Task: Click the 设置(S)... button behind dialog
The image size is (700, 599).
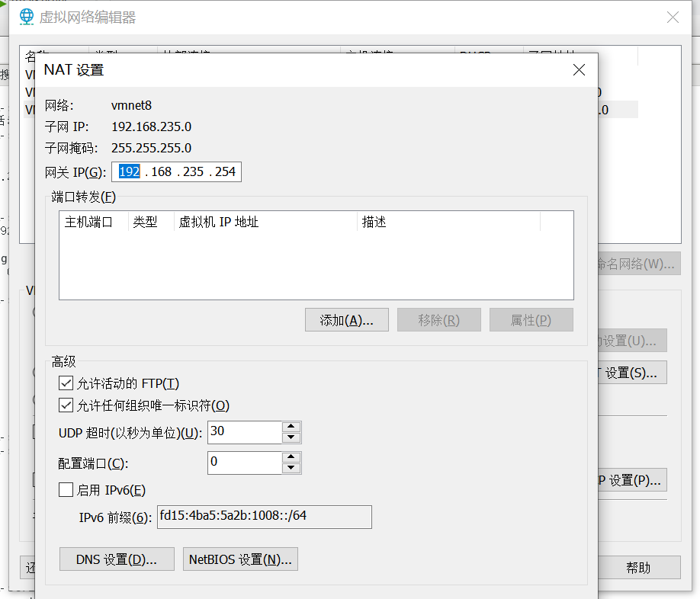Action: point(632,373)
